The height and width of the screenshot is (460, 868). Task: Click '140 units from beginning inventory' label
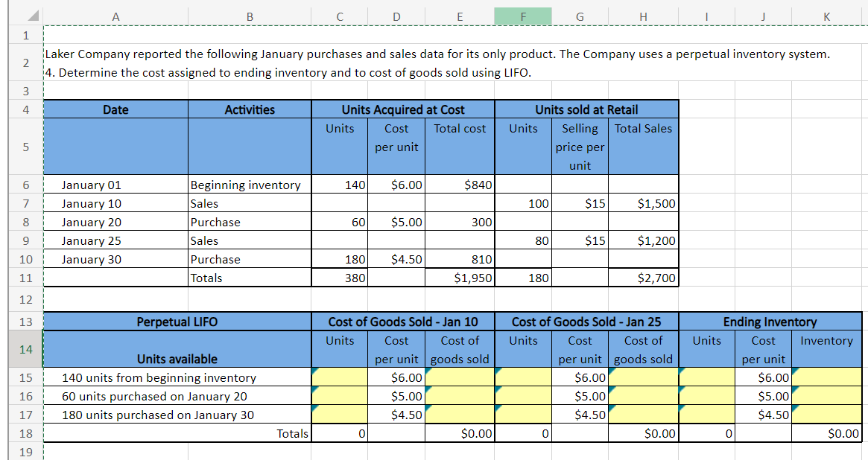(177, 377)
